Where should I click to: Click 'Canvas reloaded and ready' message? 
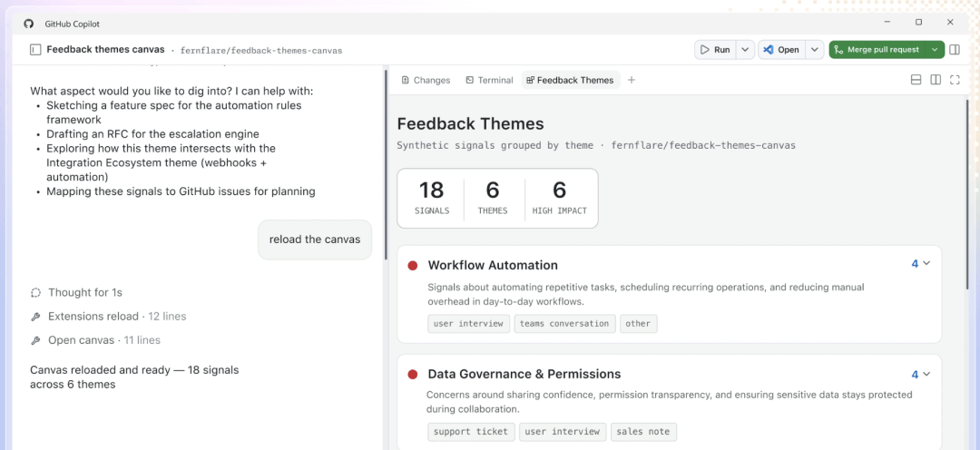[134, 377]
